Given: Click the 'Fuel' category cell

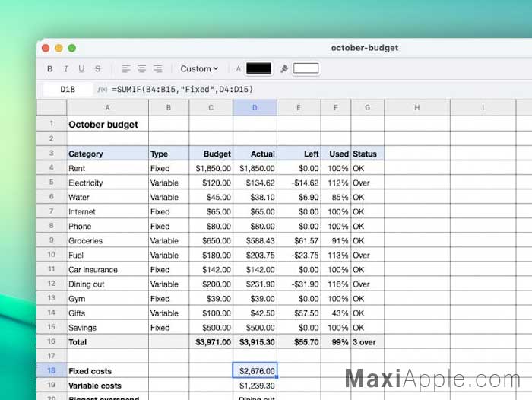Looking at the screenshot, I should click(108, 256).
